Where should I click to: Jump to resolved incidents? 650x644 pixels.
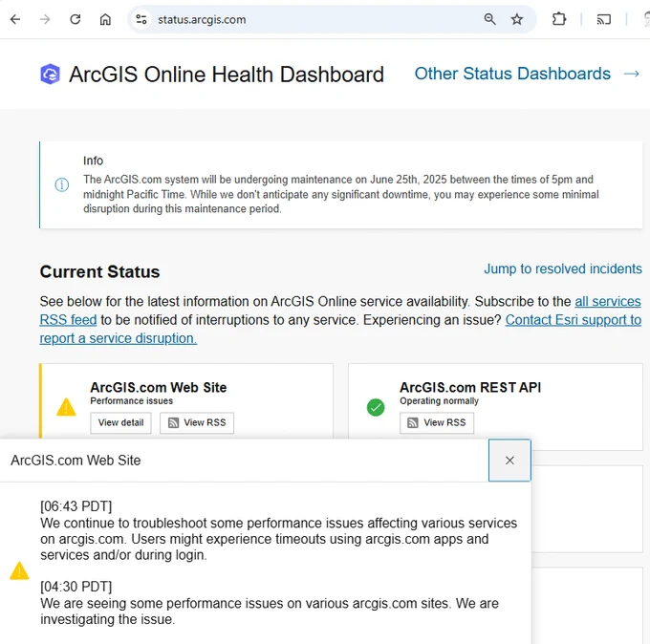pos(563,268)
